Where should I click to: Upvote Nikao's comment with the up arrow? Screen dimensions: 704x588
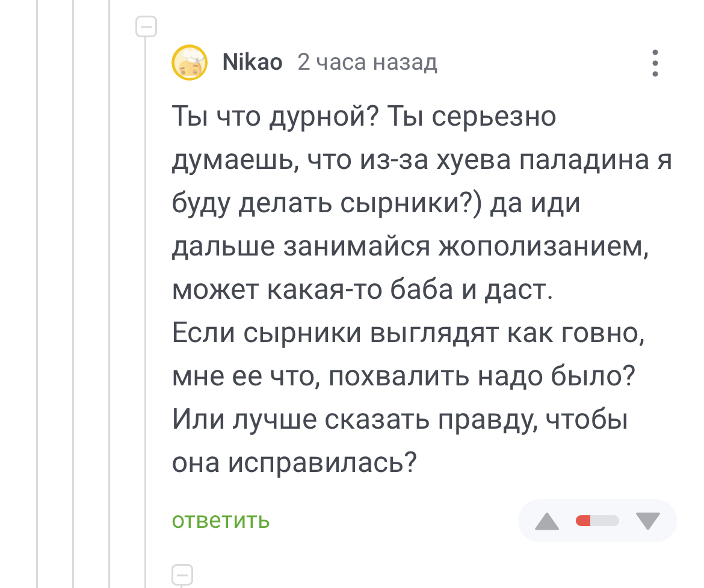click(547, 521)
